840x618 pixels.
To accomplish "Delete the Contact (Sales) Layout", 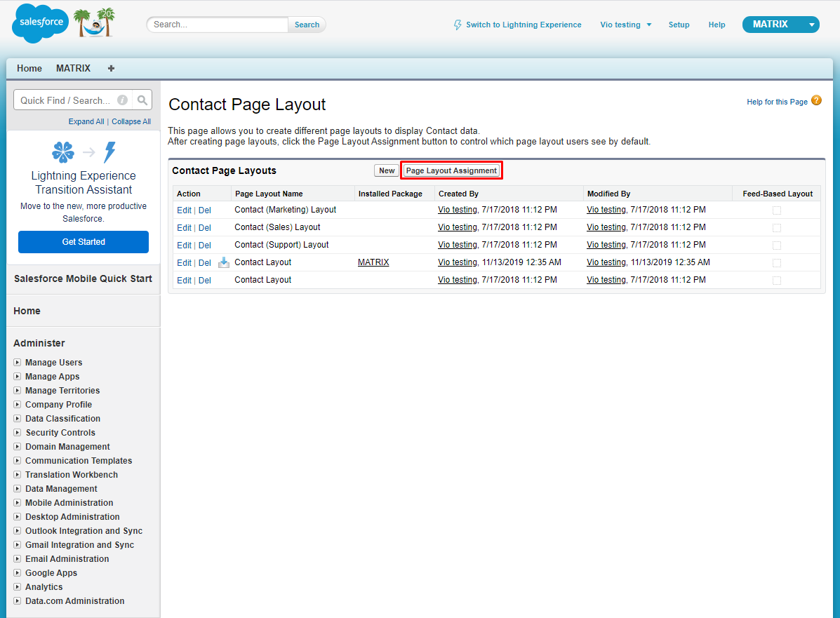I will point(205,227).
